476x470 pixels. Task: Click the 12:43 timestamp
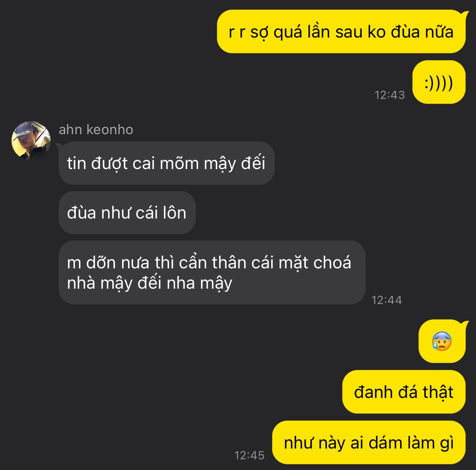click(x=389, y=95)
